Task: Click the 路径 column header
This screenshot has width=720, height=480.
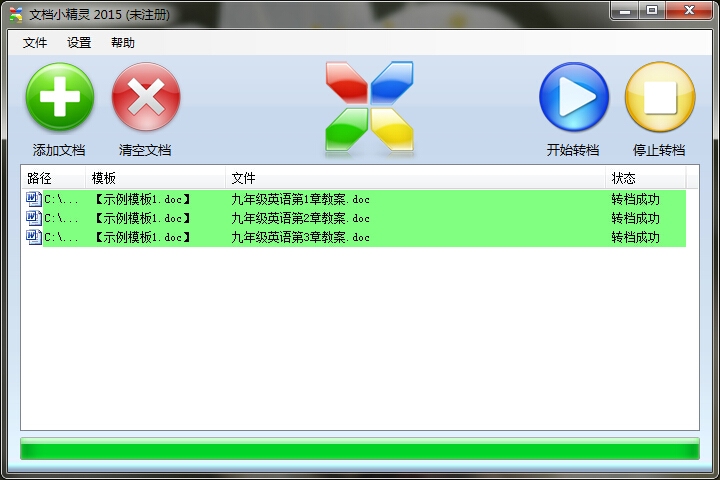Action: tap(53, 178)
